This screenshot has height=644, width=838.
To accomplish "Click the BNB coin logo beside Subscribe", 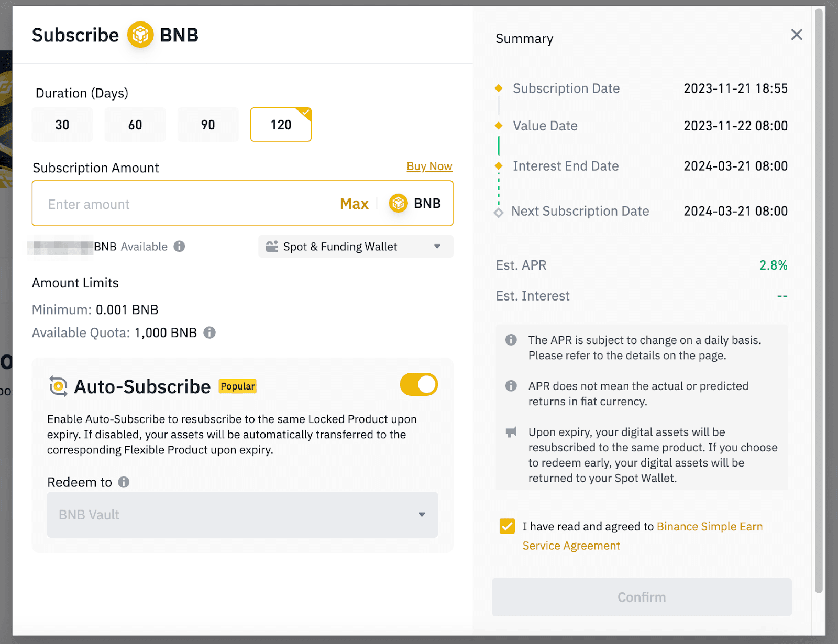I will pyautogui.click(x=140, y=35).
